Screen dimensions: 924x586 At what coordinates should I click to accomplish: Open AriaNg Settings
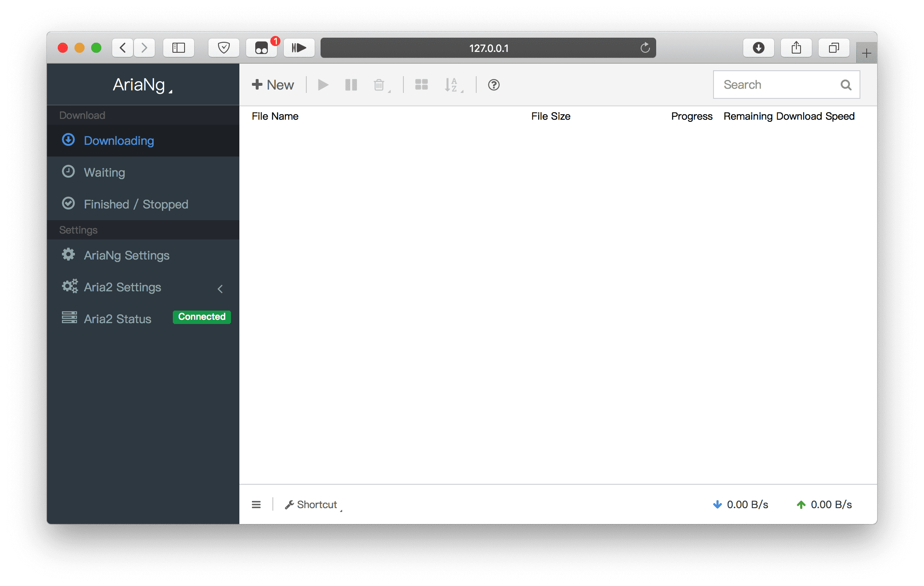(127, 255)
